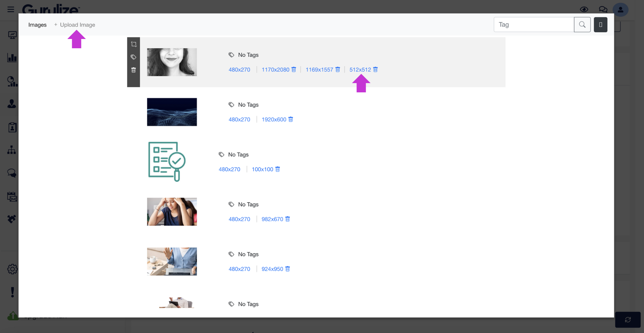Open the 512x512 image link
Image resolution: width=644 pixels, height=333 pixels.
tap(360, 69)
